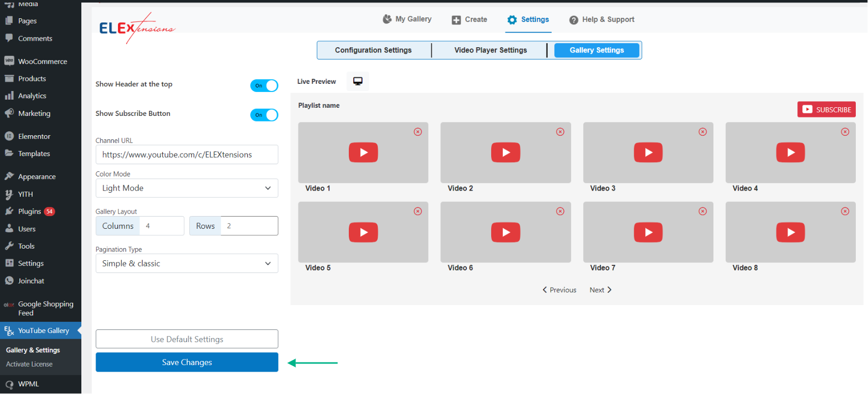868x394 pixels.
Task: Click the Marketing megaphone sidebar icon
Action: 9,113
